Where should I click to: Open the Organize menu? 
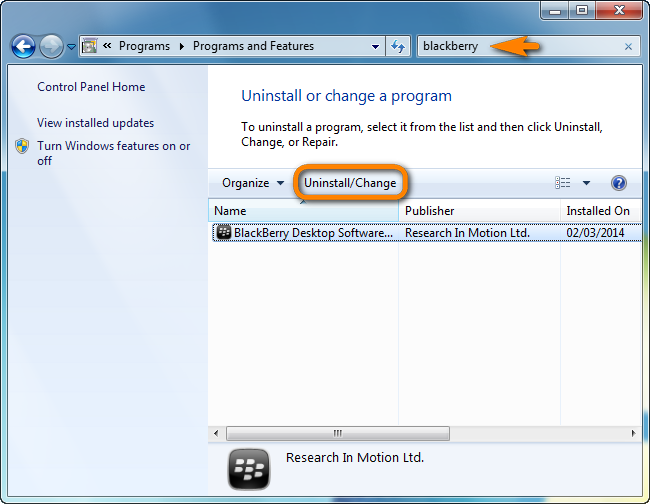[x=253, y=183]
